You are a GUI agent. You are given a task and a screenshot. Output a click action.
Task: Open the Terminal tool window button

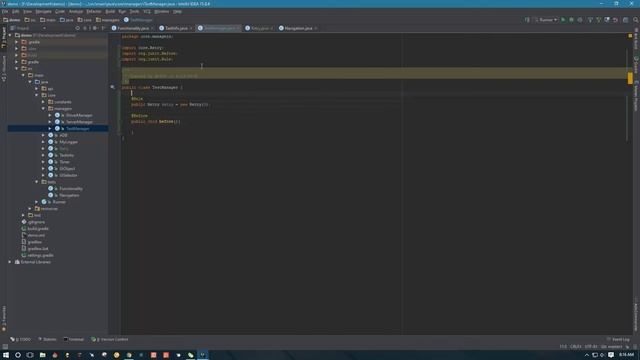[x=73, y=339]
